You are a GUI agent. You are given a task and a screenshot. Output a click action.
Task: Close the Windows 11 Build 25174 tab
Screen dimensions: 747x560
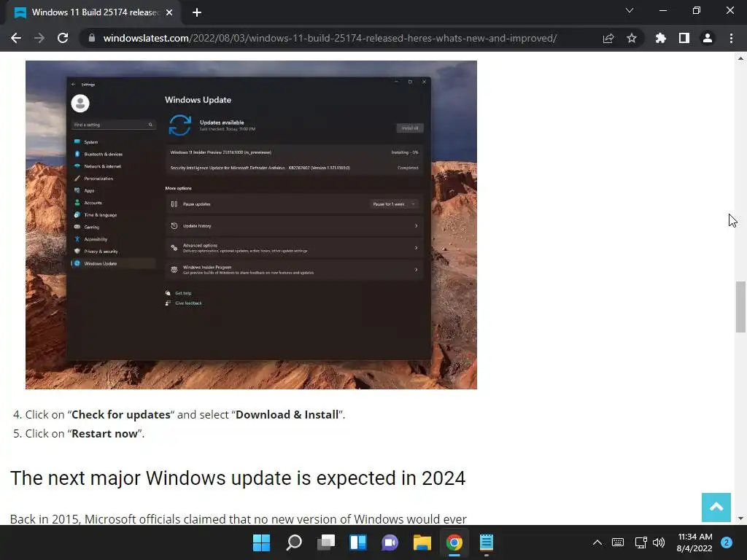[x=169, y=12]
